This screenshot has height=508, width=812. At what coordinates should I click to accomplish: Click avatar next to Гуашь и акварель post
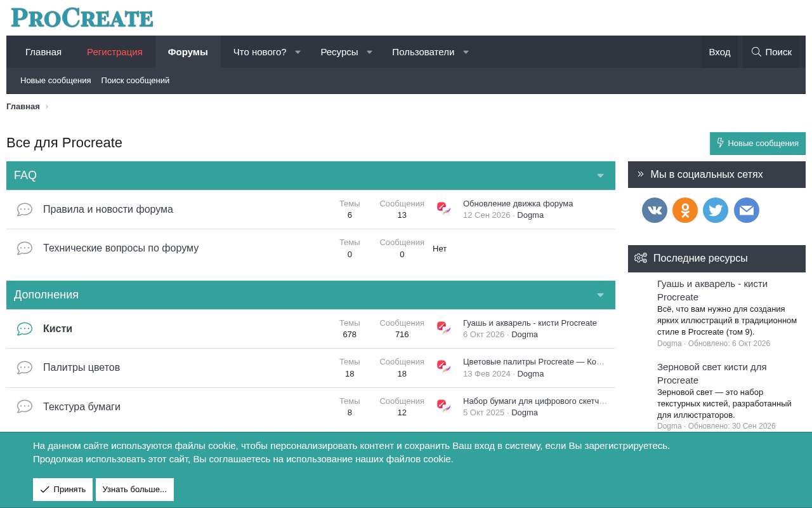click(x=444, y=328)
